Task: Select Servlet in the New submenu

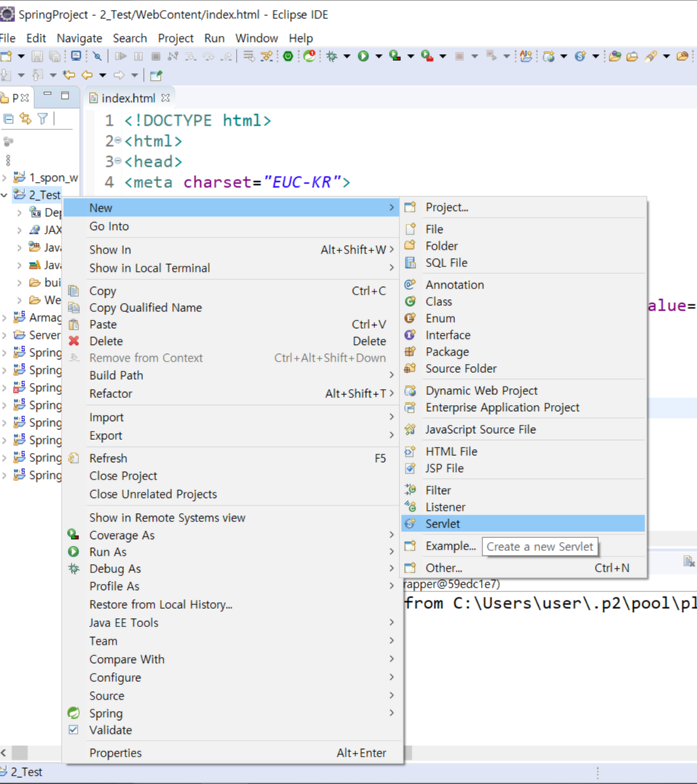Action: point(523,524)
